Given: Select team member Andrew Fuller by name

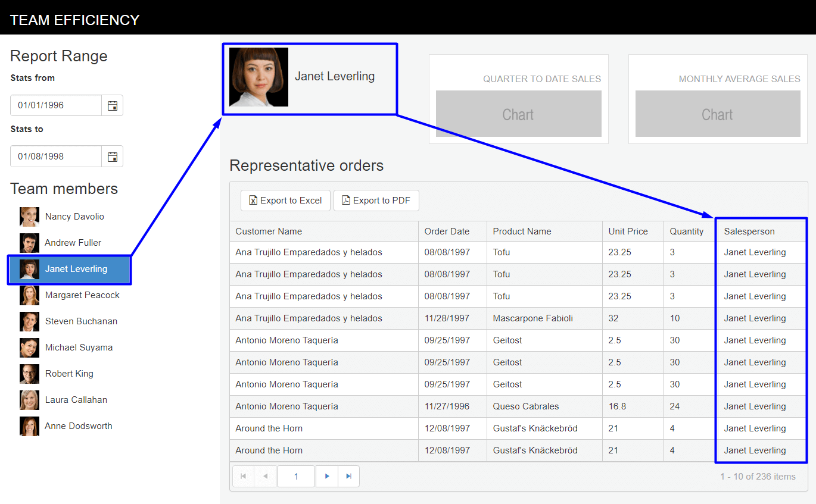Looking at the screenshot, I should pos(73,243).
